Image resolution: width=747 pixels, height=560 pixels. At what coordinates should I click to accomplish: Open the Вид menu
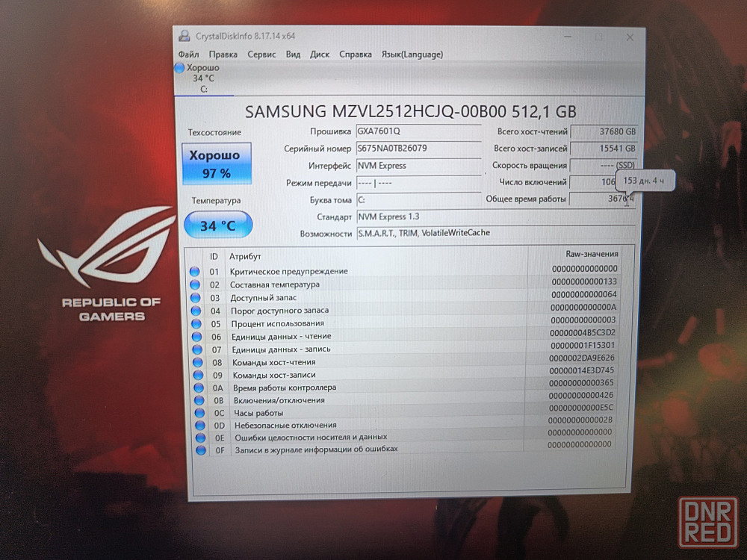(x=293, y=55)
